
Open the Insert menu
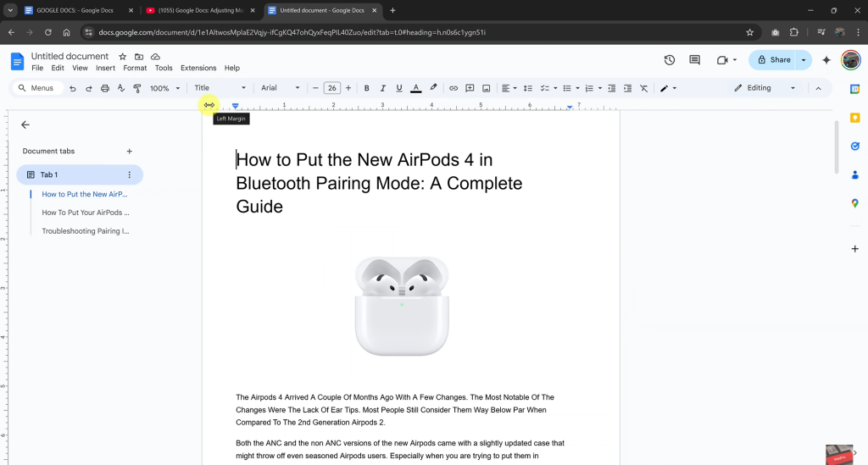click(105, 68)
